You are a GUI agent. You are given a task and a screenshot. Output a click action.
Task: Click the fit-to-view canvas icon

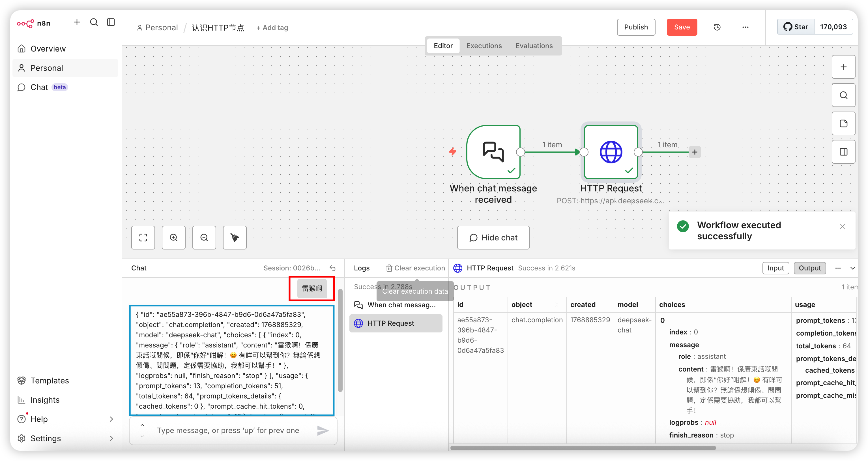pos(143,237)
